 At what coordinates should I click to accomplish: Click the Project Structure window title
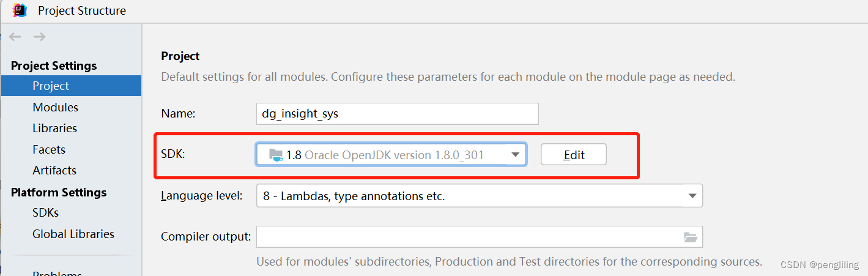[82, 10]
